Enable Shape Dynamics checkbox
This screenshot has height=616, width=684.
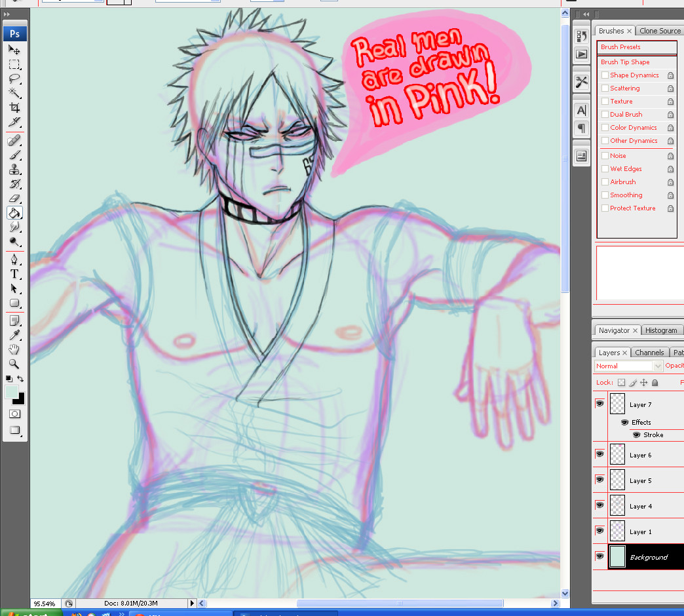pyautogui.click(x=605, y=75)
